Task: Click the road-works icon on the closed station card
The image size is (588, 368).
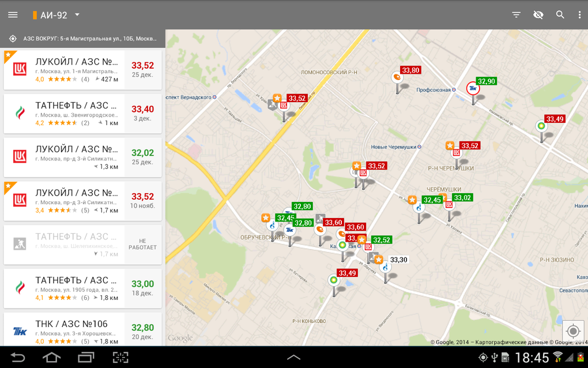Action: [20, 244]
